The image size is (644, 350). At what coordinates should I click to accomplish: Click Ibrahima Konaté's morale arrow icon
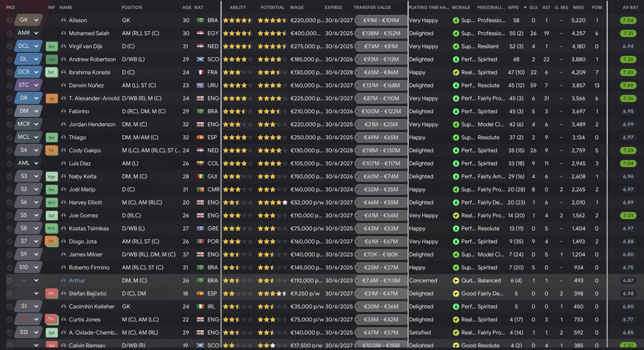pos(456,72)
